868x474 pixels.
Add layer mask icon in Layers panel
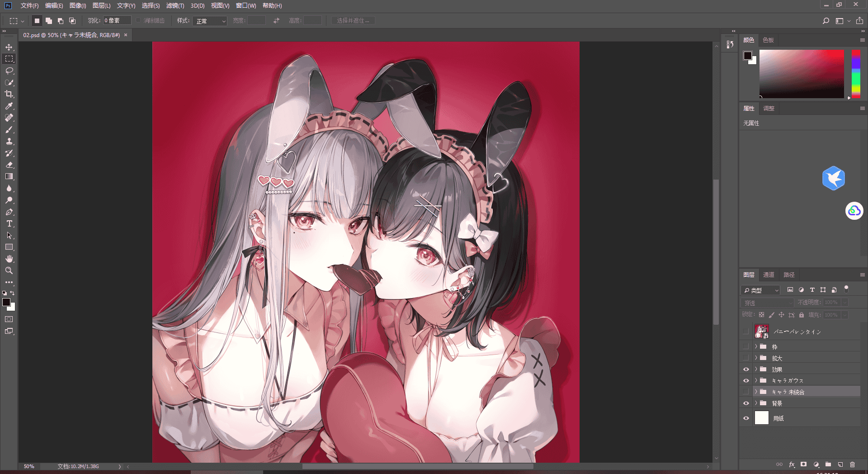coord(803,465)
